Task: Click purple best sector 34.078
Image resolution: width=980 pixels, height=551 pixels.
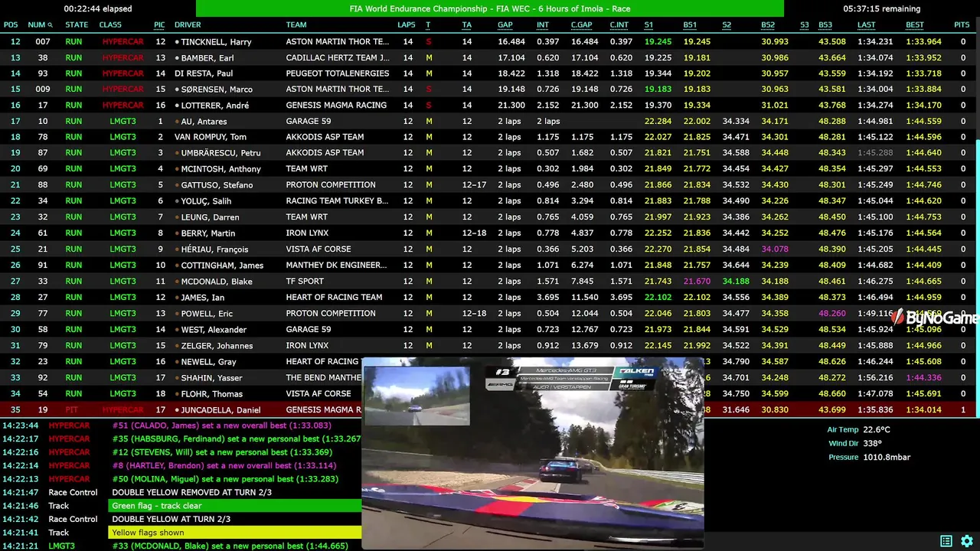Action: [x=775, y=249]
